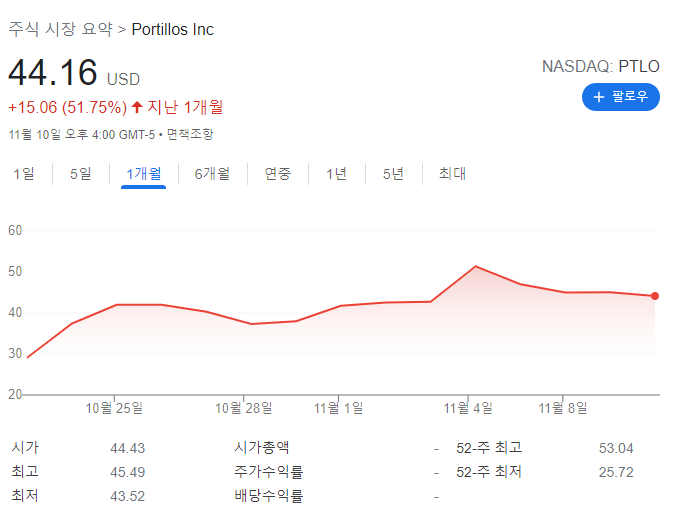695x521 pixels.
Task: Switch to the 6개월 tab
Action: point(212,173)
